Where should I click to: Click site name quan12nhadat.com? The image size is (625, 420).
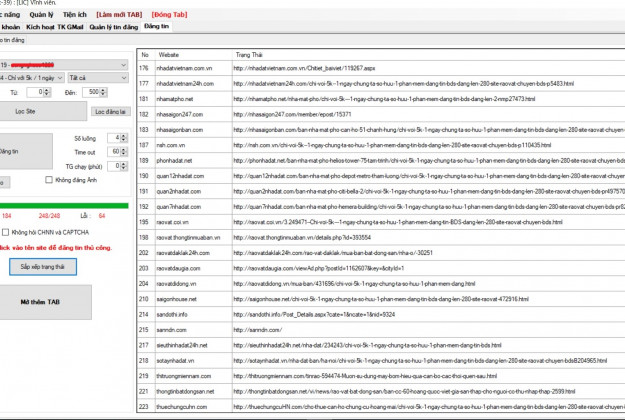point(180,176)
